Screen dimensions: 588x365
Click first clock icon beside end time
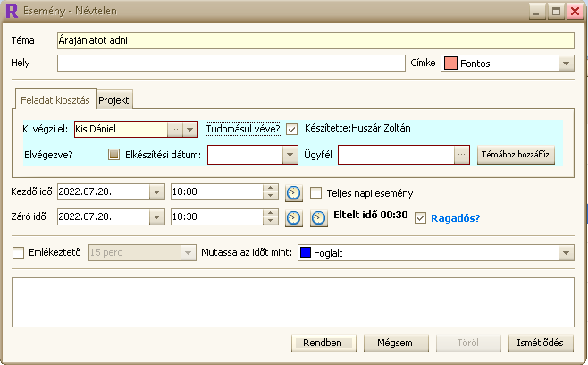[x=293, y=217]
